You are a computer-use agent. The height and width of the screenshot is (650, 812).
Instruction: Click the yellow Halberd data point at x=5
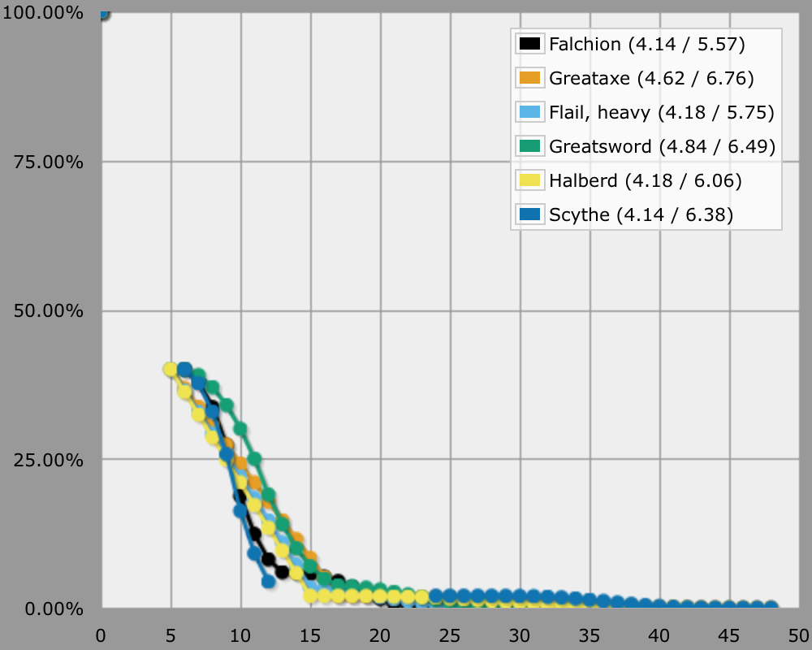coord(171,369)
